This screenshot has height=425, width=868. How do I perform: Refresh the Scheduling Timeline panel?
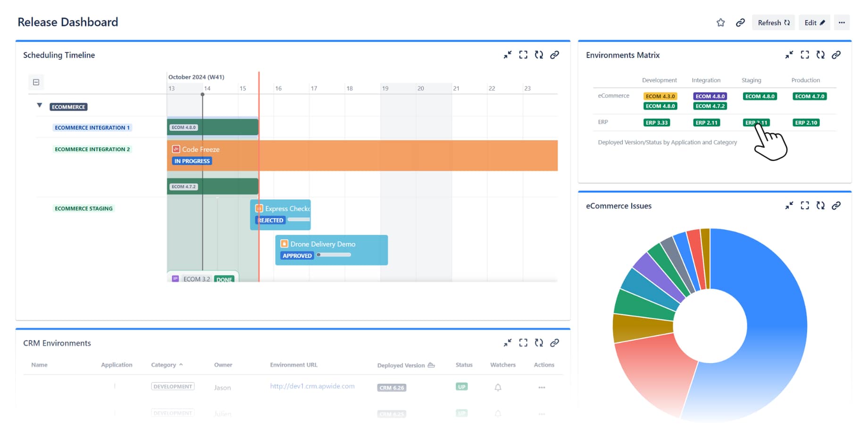point(539,55)
